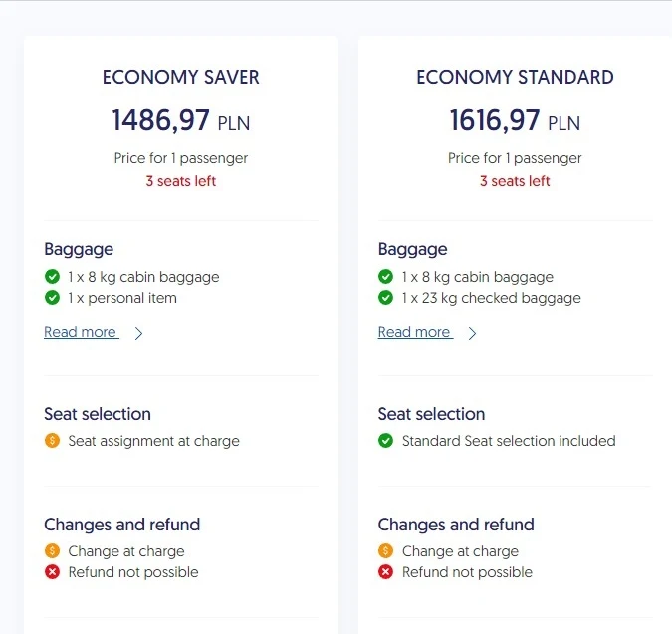The height and width of the screenshot is (634, 672).
Task: Expand chevron arrow next to Economy Standard Read more
Action: pos(472,334)
